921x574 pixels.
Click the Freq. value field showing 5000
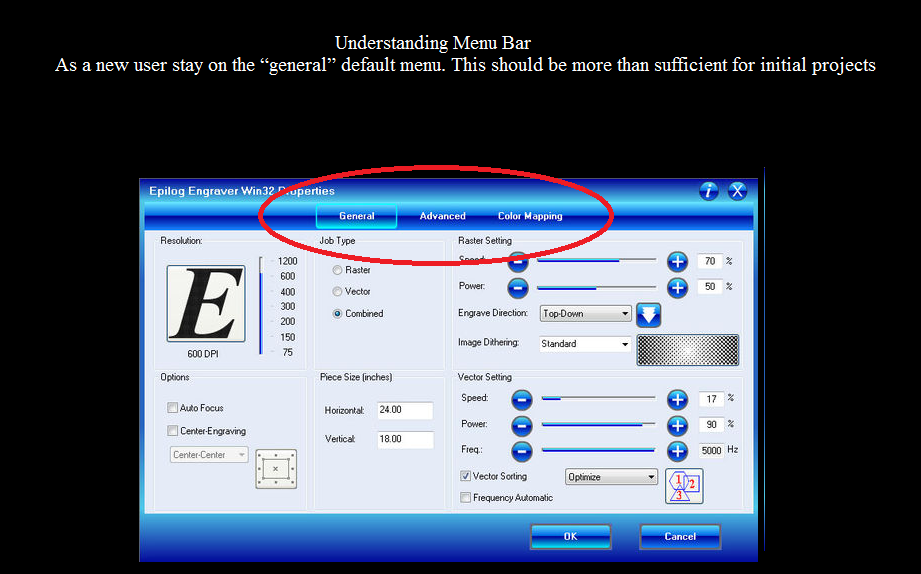pyautogui.click(x=711, y=451)
